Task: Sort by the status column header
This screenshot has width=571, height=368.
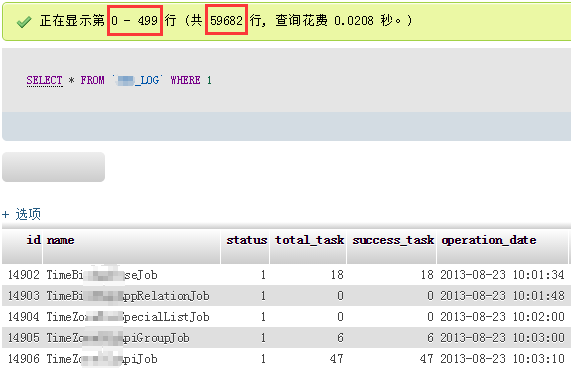Action: [247, 240]
